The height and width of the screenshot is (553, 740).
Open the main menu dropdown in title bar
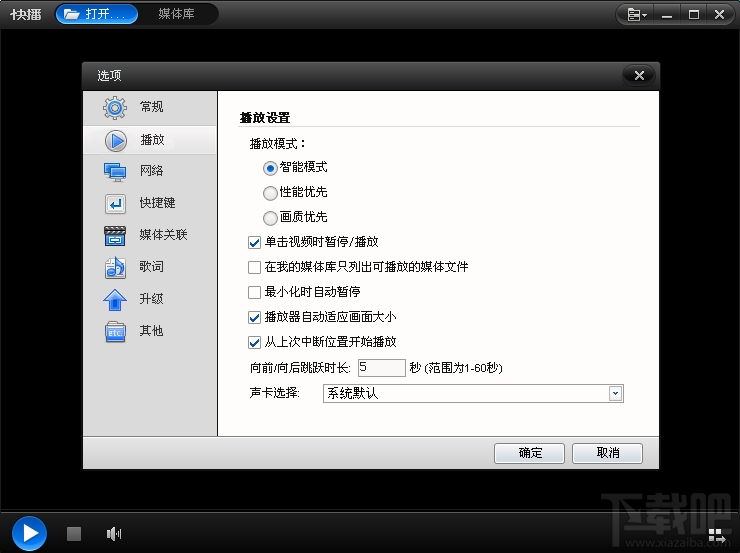click(x=636, y=15)
